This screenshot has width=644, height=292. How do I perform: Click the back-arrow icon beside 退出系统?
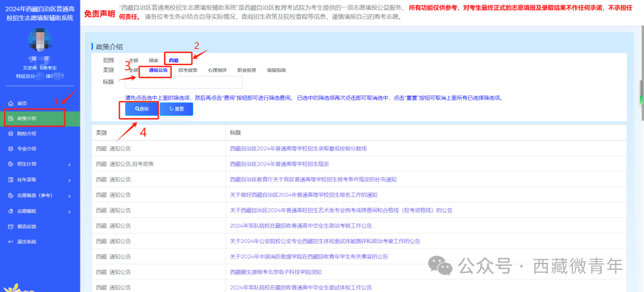11,241
